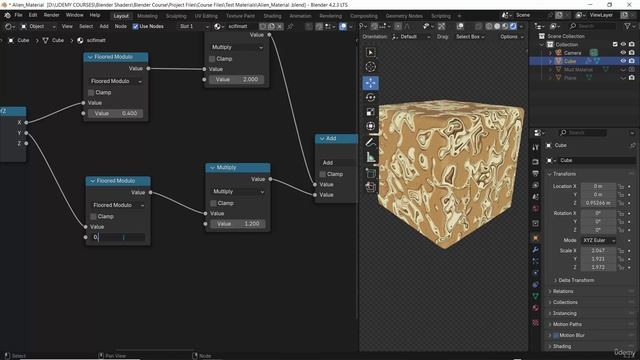Switch viewport to rendered shading
The height and width of the screenshot is (360, 640).
coord(513,26)
